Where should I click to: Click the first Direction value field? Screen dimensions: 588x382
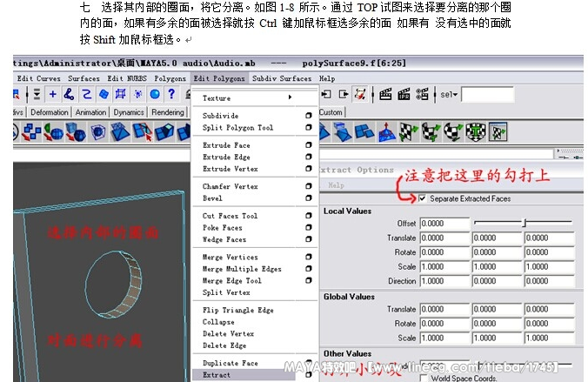point(444,281)
